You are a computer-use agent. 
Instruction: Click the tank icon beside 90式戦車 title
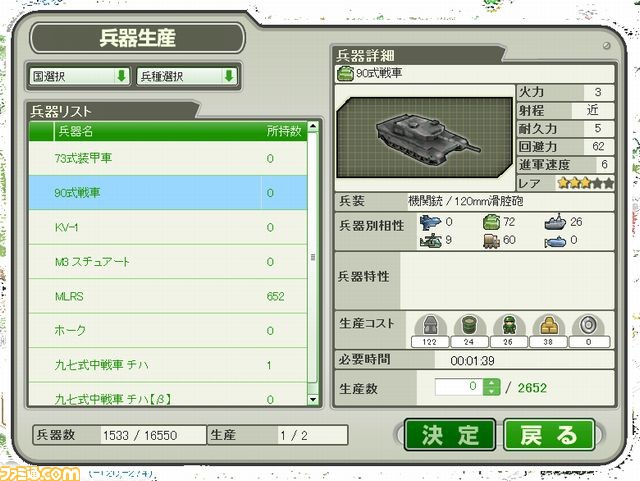pyautogui.click(x=345, y=73)
